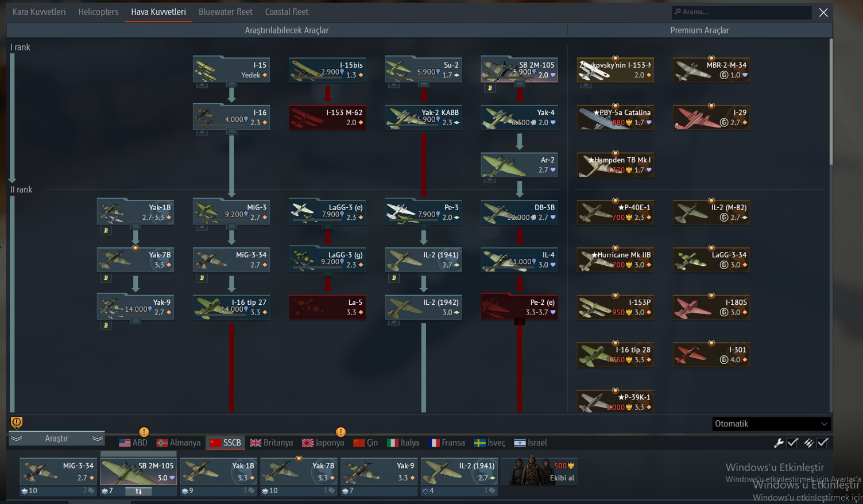The height and width of the screenshot is (504, 863).
Task: Switch to Bluewater fleet tab
Action: pos(226,11)
